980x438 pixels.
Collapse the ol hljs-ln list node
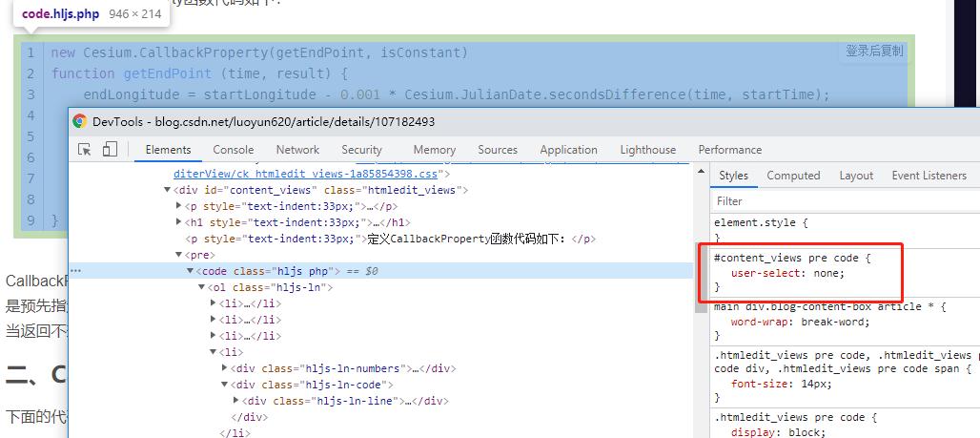click(201, 288)
